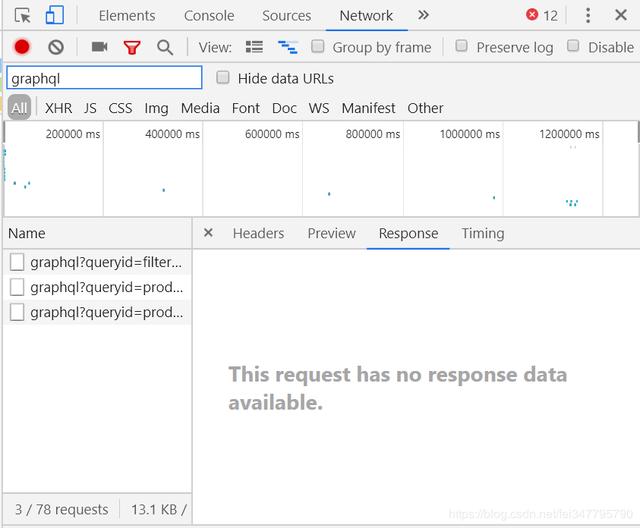Toggle the red filter funnel icon

coord(132,48)
